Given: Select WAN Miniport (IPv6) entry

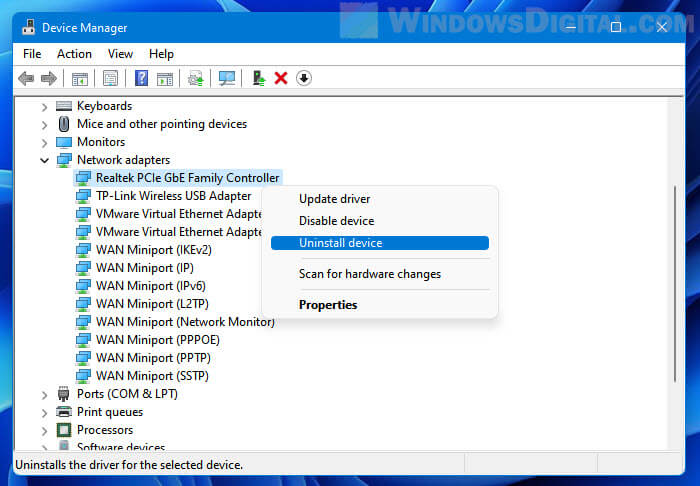Looking at the screenshot, I should tap(150, 286).
